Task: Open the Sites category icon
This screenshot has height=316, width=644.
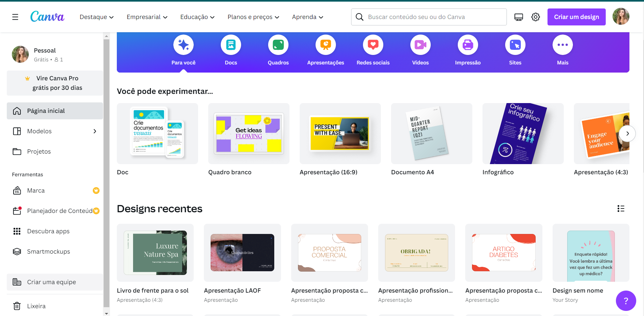Action: pyautogui.click(x=515, y=45)
